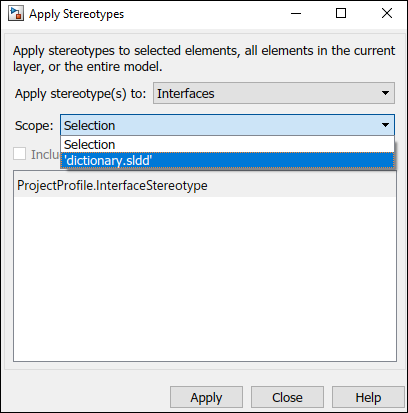Click the Scope label
The image size is (408, 413).
34,126
